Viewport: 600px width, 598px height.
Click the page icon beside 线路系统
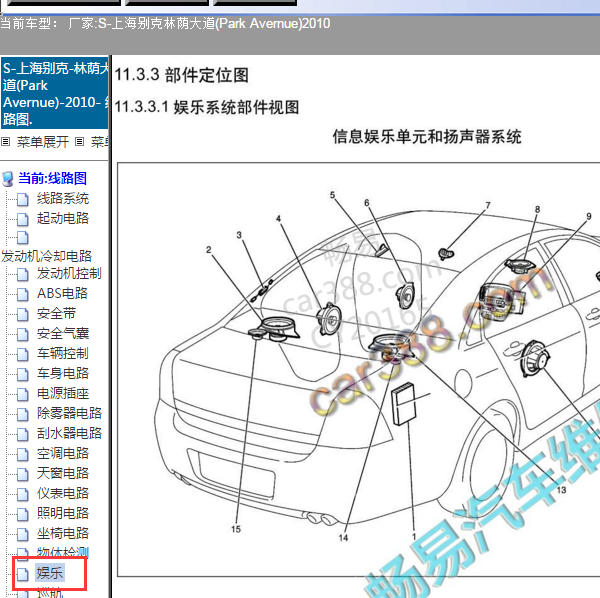point(23,199)
